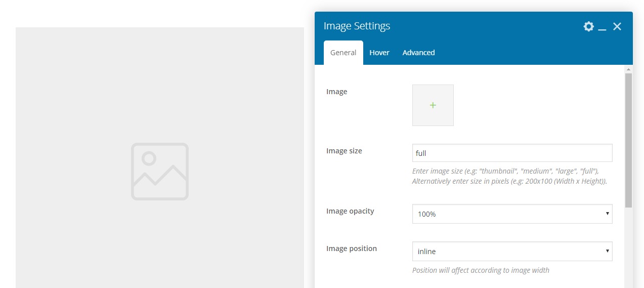644x288 pixels.
Task: Go to the Advanced tab
Action: point(418,53)
